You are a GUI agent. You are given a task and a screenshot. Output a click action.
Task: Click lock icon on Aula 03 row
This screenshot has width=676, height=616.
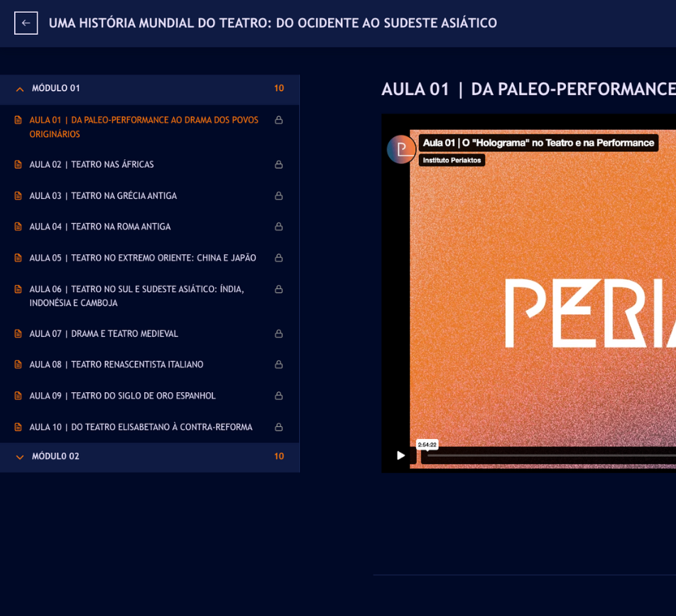pyautogui.click(x=279, y=196)
